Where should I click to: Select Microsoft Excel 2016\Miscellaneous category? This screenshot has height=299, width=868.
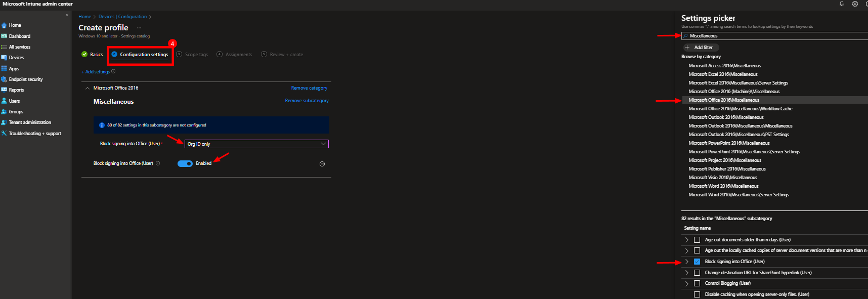pyautogui.click(x=723, y=74)
